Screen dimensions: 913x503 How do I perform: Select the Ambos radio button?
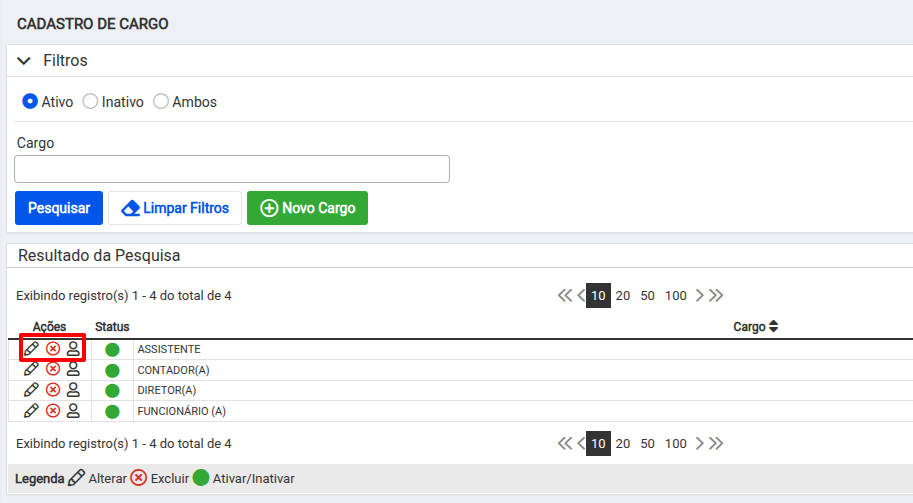(161, 101)
